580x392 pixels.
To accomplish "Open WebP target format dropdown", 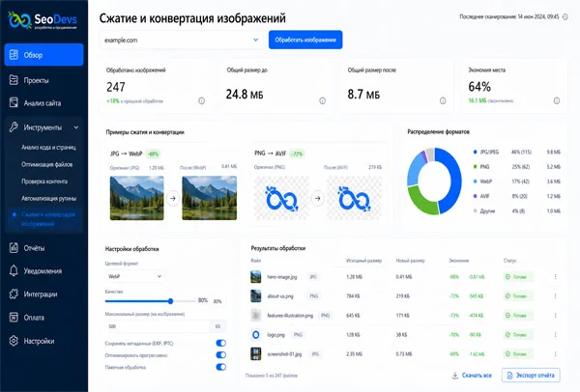I will tap(135, 276).
